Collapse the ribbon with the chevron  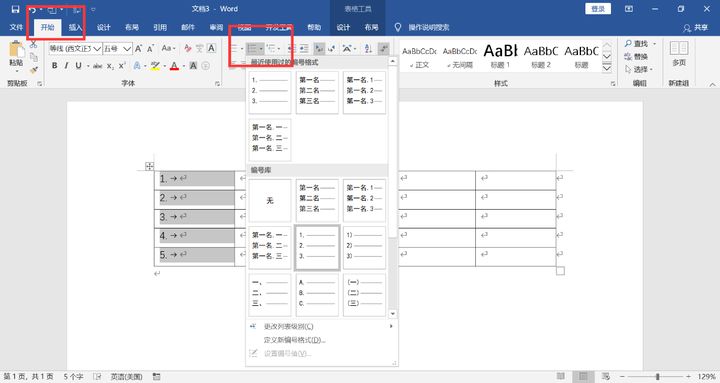[712, 84]
